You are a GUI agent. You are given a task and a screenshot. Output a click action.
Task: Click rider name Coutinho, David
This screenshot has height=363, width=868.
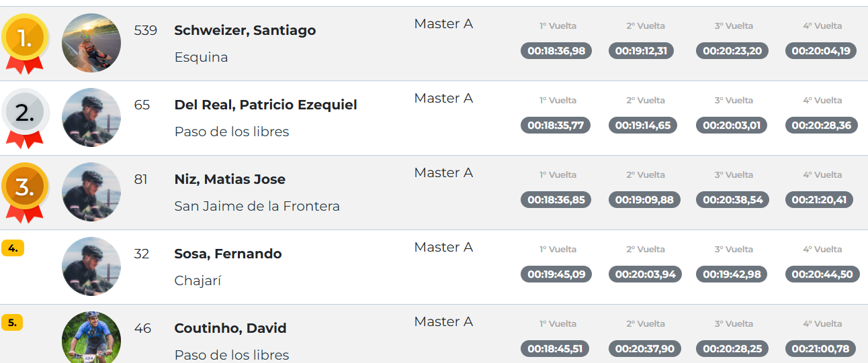click(230, 328)
